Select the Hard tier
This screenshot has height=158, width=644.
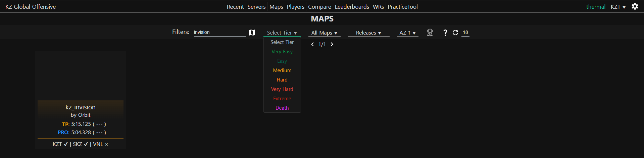(x=282, y=80)
